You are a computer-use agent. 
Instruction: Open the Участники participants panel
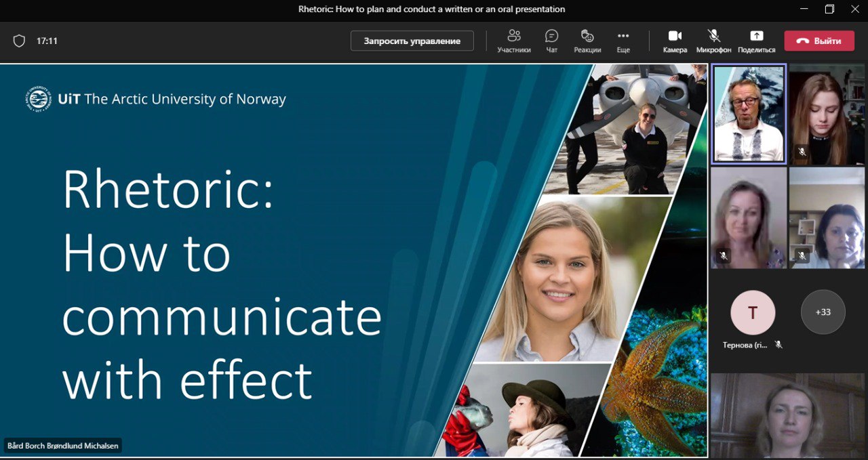513,40
